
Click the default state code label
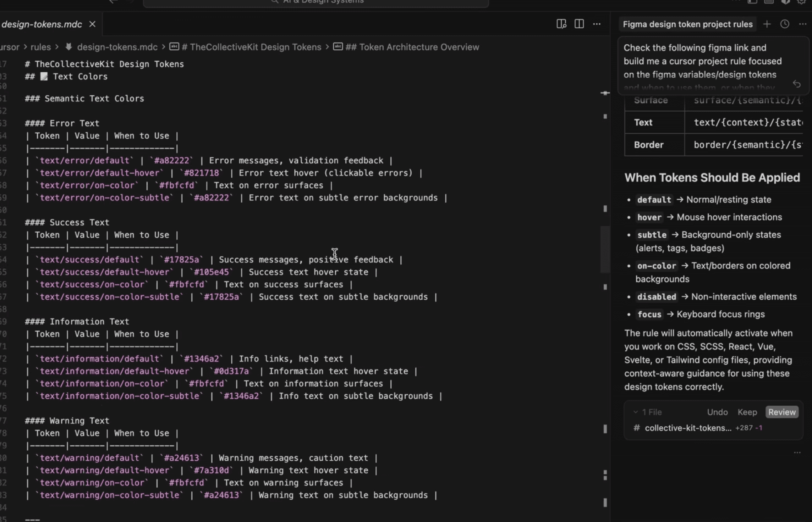654,200
